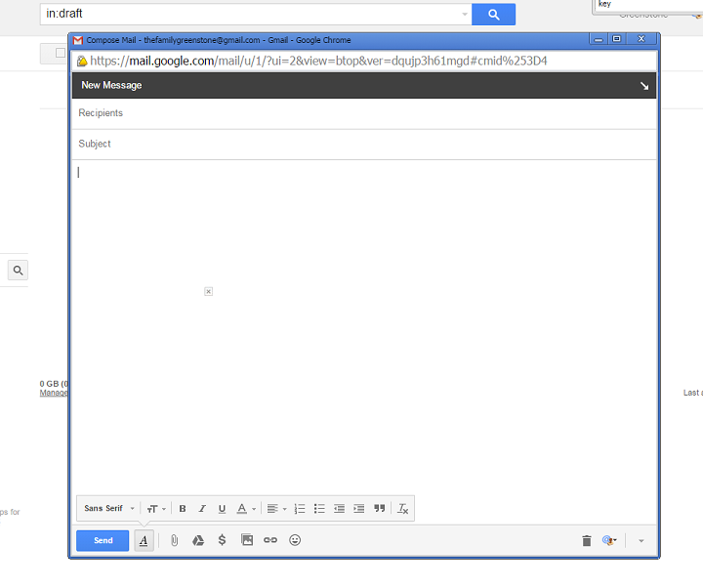Click the Subject field

tap(363, 144)
